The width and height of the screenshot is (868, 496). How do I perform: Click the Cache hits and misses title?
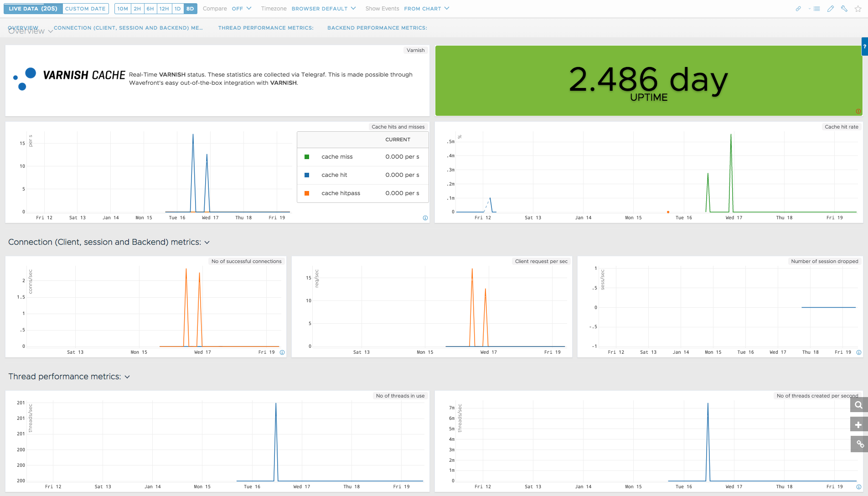click(398, 127)
